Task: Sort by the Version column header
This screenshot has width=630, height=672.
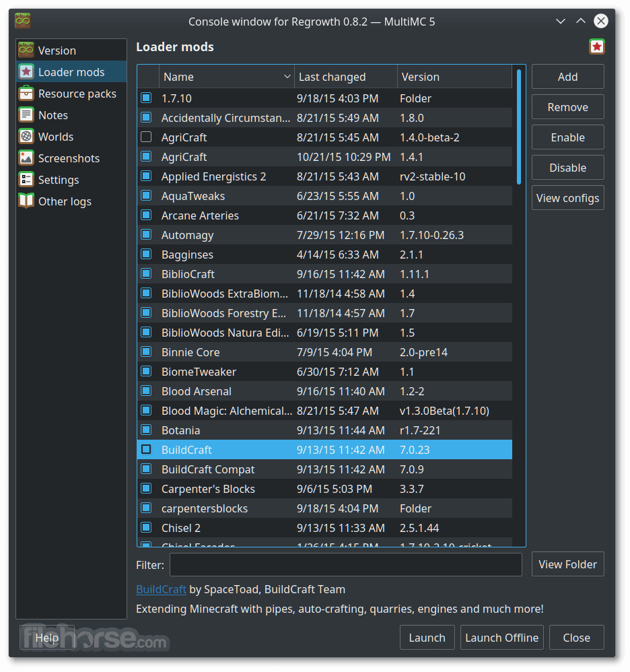Action: [x=454, y=77]
